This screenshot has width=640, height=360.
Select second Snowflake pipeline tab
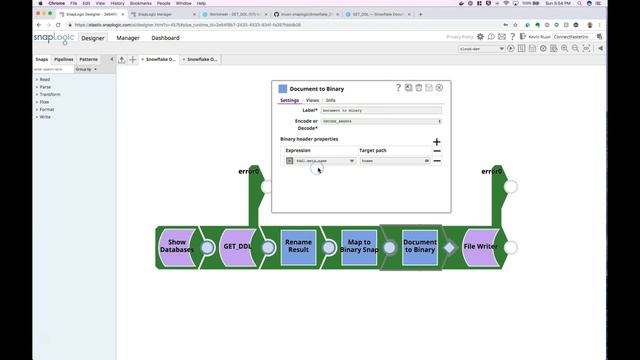pos(200,60)
